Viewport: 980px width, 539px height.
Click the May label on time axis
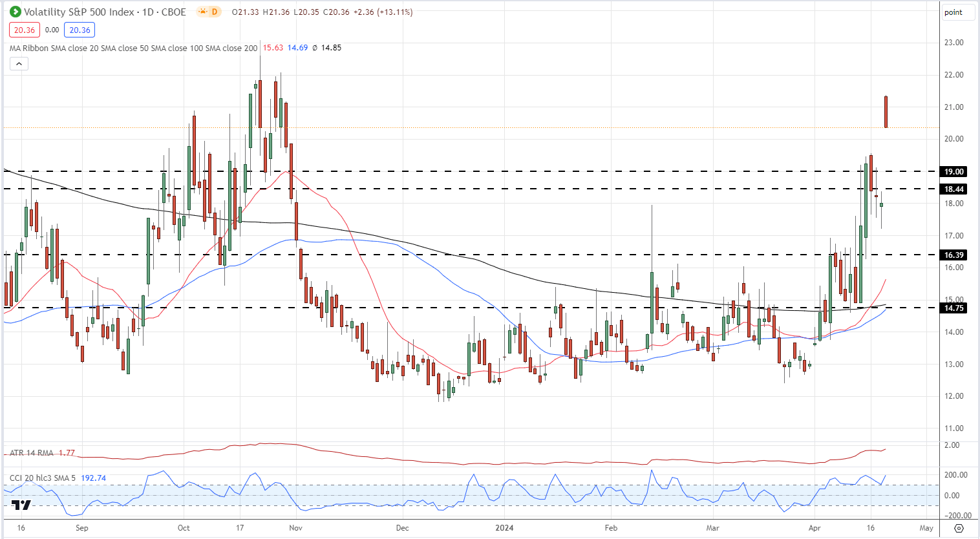926,528
